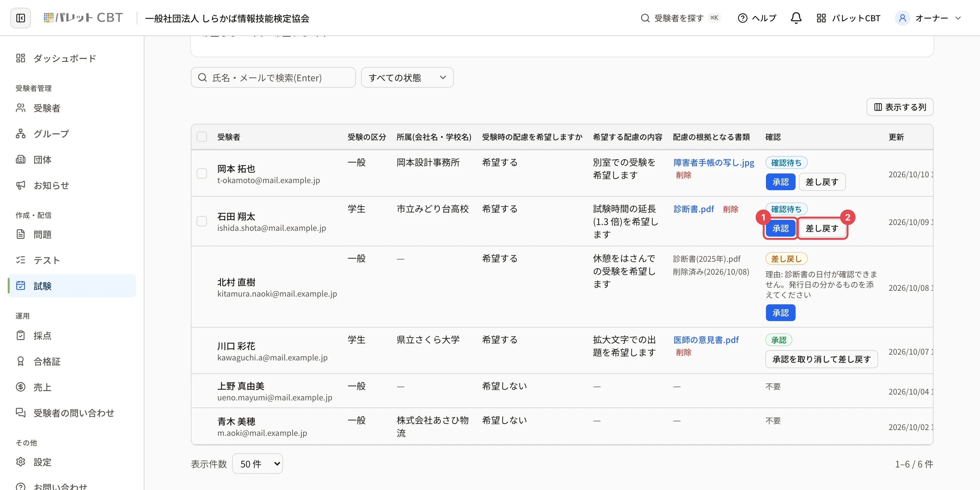
Task: Click 承認を取り消して差し戻す for 川口 彩花
Action: click(x=821, y=359)
